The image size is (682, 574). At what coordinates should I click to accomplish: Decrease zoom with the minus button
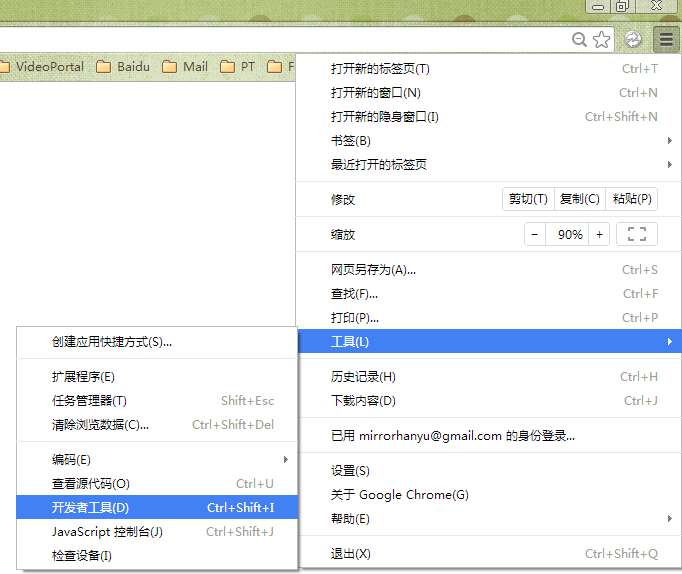point(535,234)
